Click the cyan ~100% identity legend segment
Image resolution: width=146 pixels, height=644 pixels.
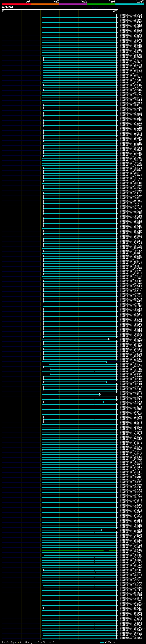click(130, 4)
